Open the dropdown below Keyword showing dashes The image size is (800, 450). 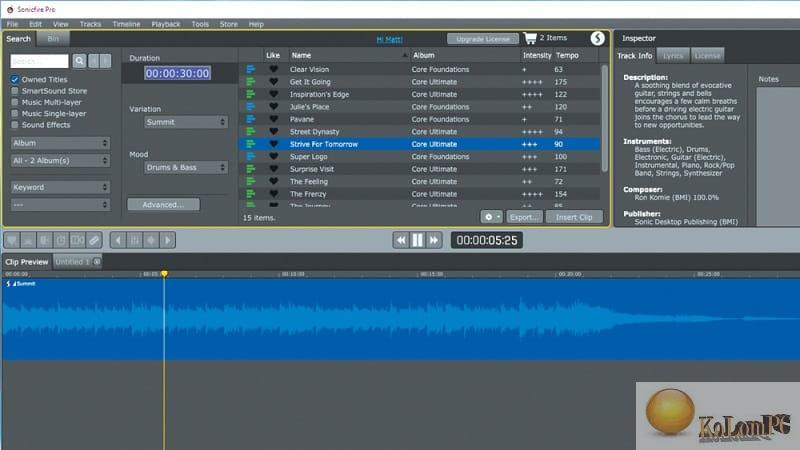(x=60, y=205)
